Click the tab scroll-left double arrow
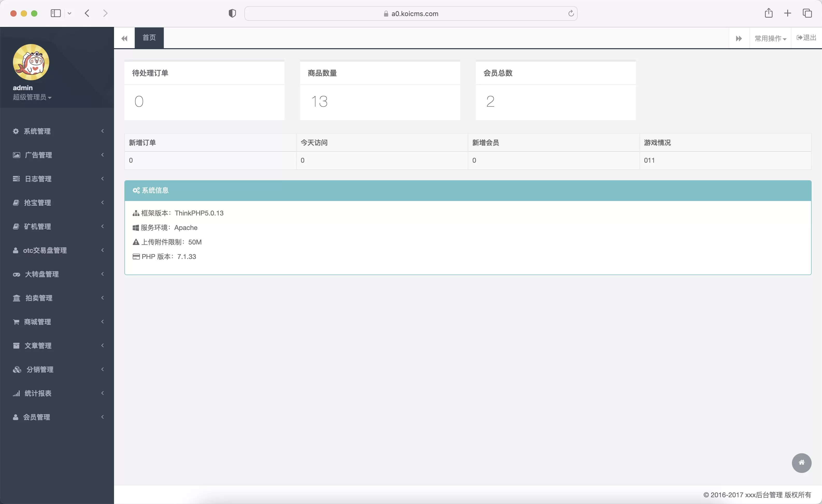 coord(124,38)
